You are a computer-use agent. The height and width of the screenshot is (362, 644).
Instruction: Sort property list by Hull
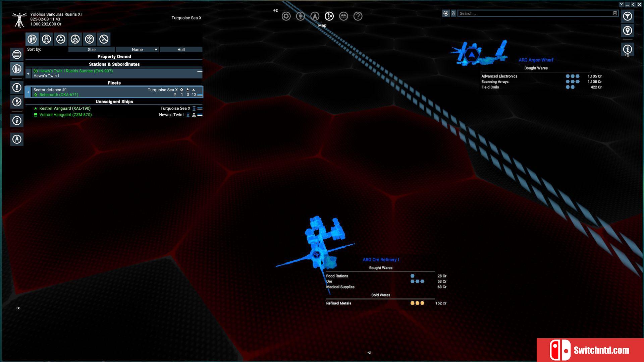tap(181, 50)
